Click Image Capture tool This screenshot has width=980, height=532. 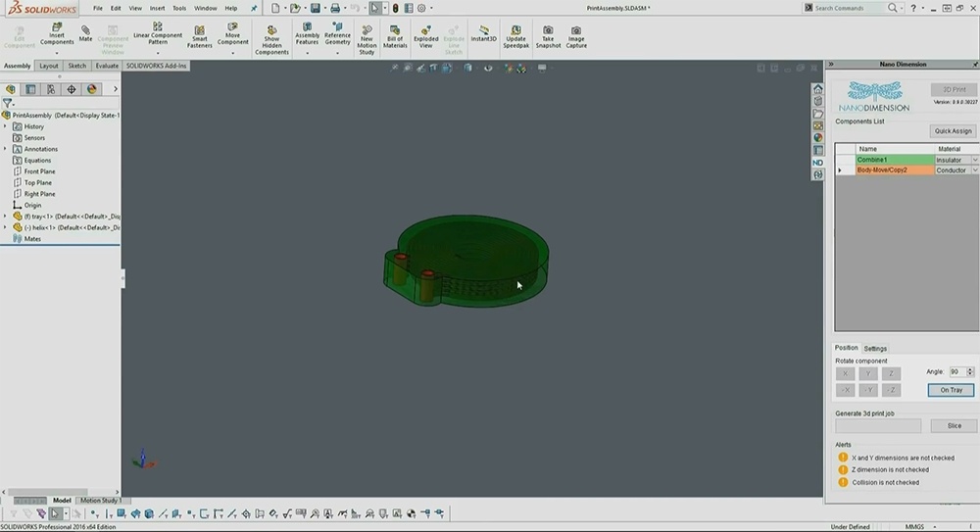576,37
